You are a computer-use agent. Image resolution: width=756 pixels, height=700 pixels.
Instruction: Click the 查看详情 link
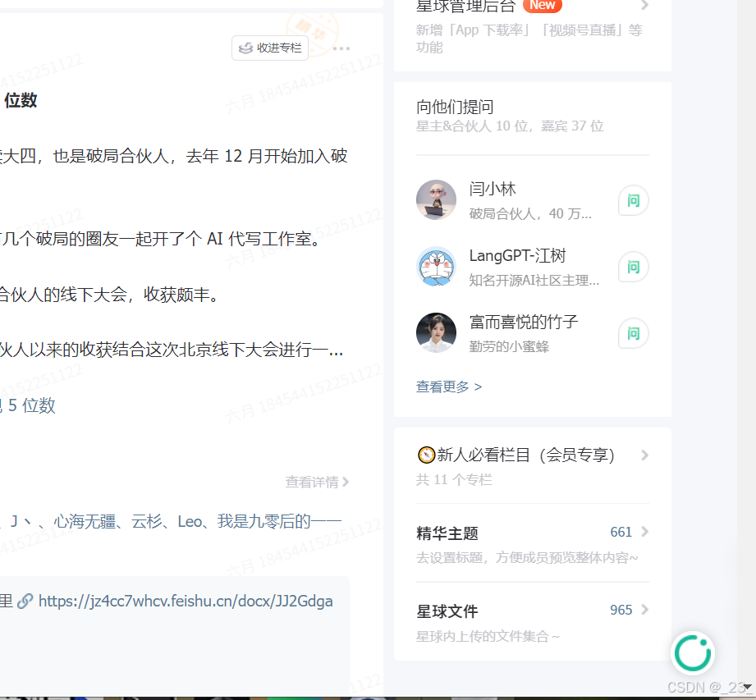[314, 482]
